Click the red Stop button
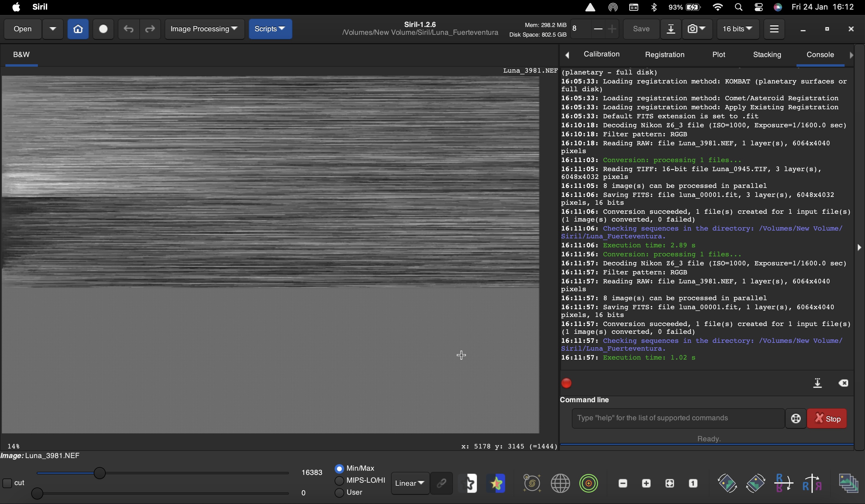 [827, 418]
